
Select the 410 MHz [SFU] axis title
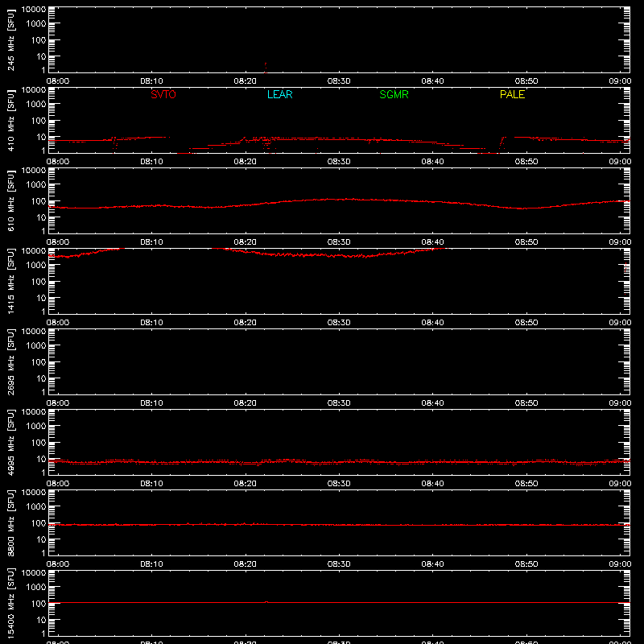tap(10, 120)
